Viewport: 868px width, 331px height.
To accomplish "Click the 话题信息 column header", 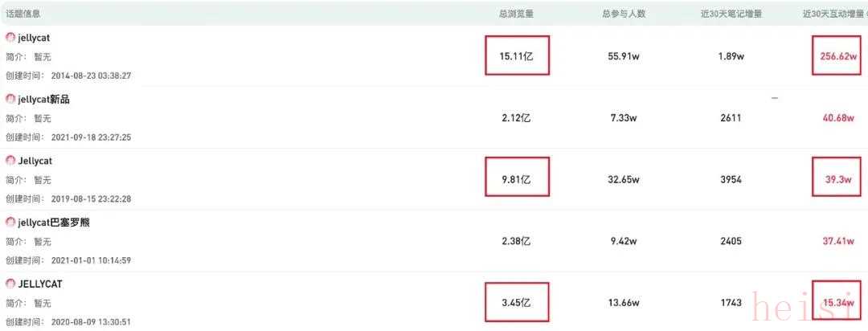I will coord(23,14).
